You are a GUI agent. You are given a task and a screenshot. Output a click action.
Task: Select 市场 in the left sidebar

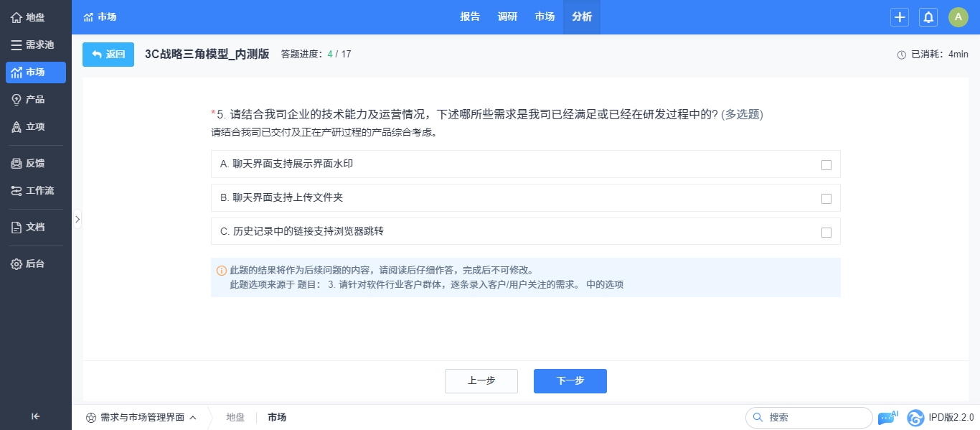pyautogui.click(x=35, y=72)
